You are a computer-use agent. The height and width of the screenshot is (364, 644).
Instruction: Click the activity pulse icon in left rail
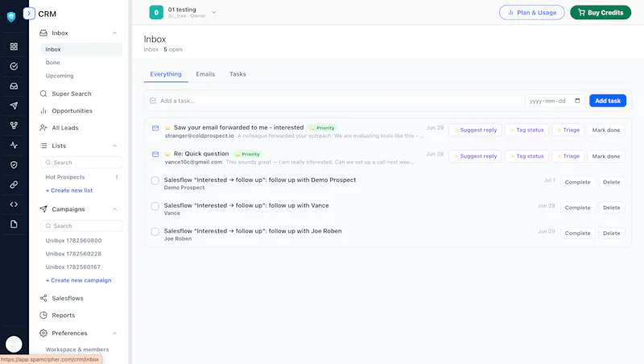click(14, 145)
